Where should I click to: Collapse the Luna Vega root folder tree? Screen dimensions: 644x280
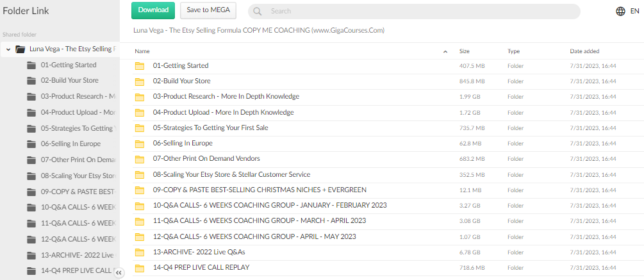(x=8, y=49)
